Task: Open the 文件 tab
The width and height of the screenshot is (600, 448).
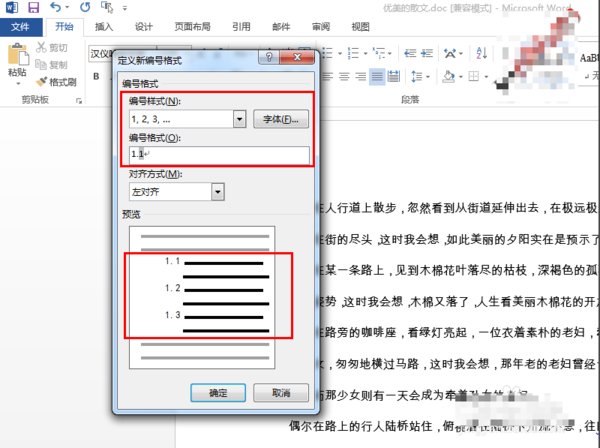Action: click(x=20, y=27)
